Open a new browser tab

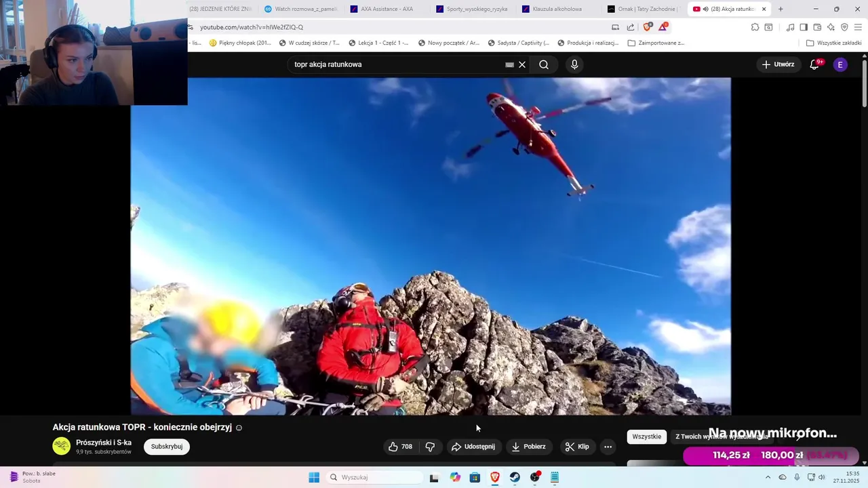(781, 9)
